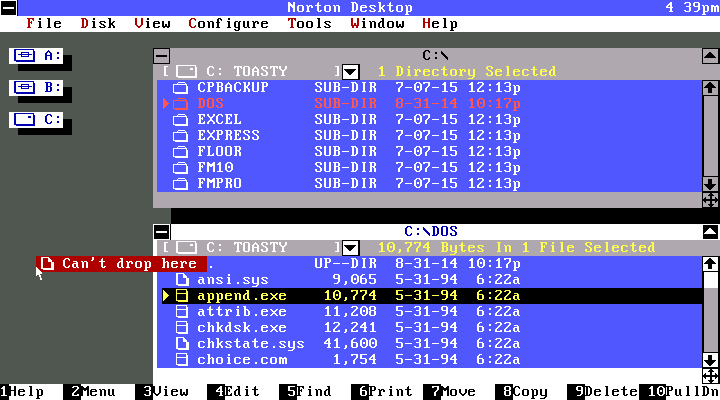Click the DOS folder icon
The height and width of the screenshot is (400, 720).
(180, 103)
